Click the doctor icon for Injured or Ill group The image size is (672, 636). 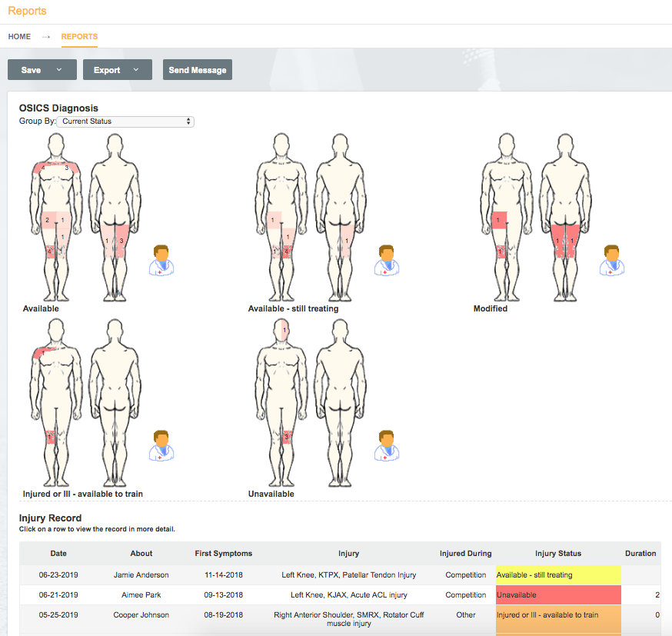click(x=161, y=448)
